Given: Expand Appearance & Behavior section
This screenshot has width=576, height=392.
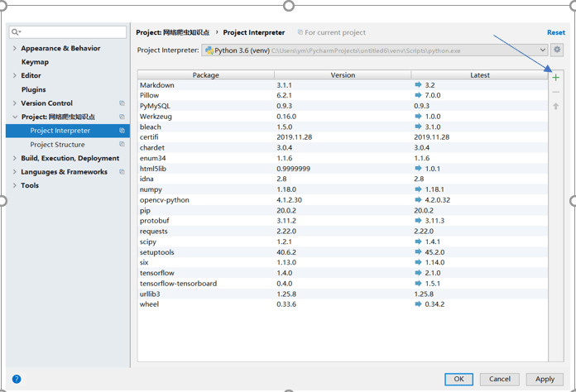Looking at the screenshot, I should 15,48.
